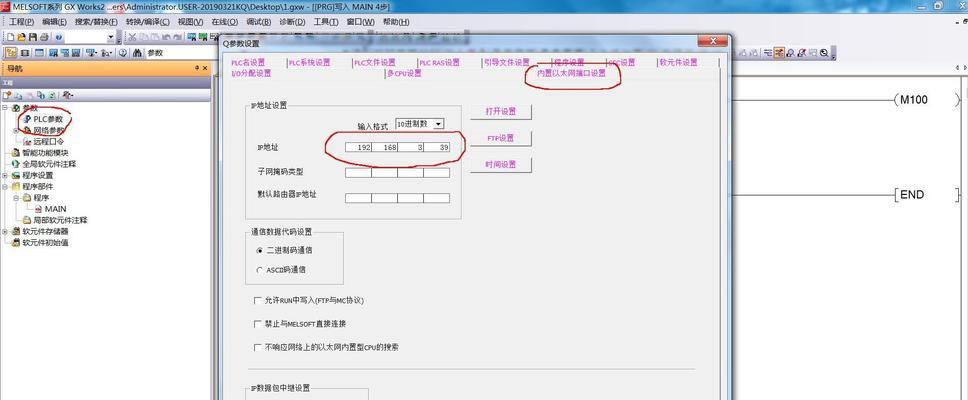The image size is (968, 400).
Task: Click the scroll-left tab arrow in editor
Action: pos(958,67)
